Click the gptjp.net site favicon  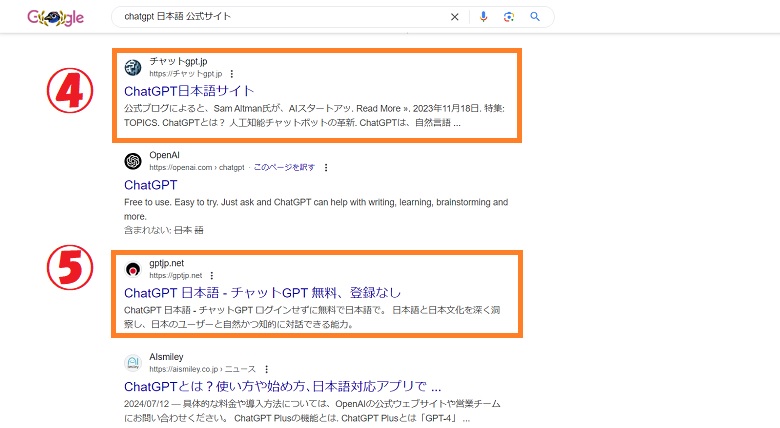133,269
